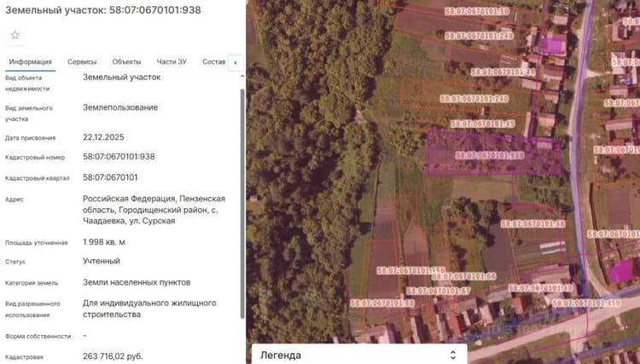Open the Информация tab

30,62
